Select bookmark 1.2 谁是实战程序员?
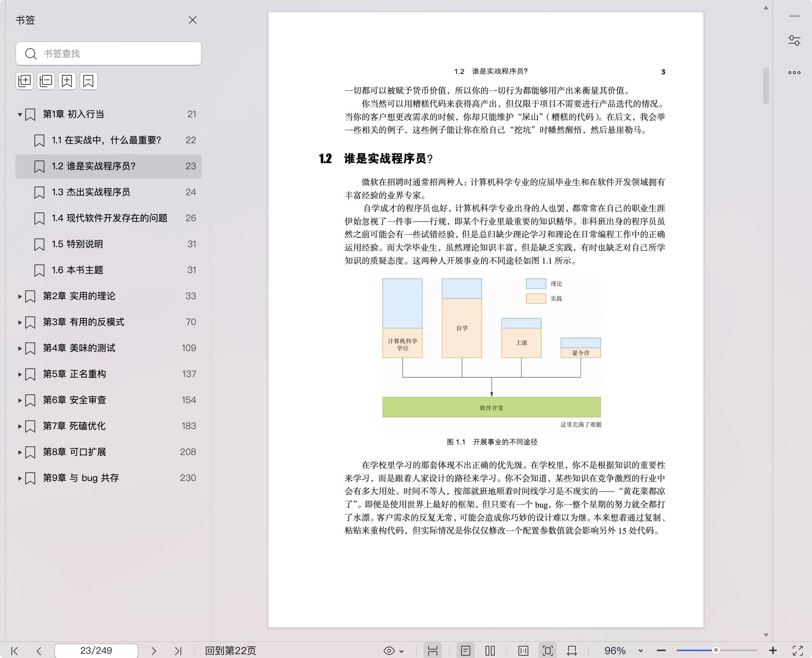 click(109, 166)
